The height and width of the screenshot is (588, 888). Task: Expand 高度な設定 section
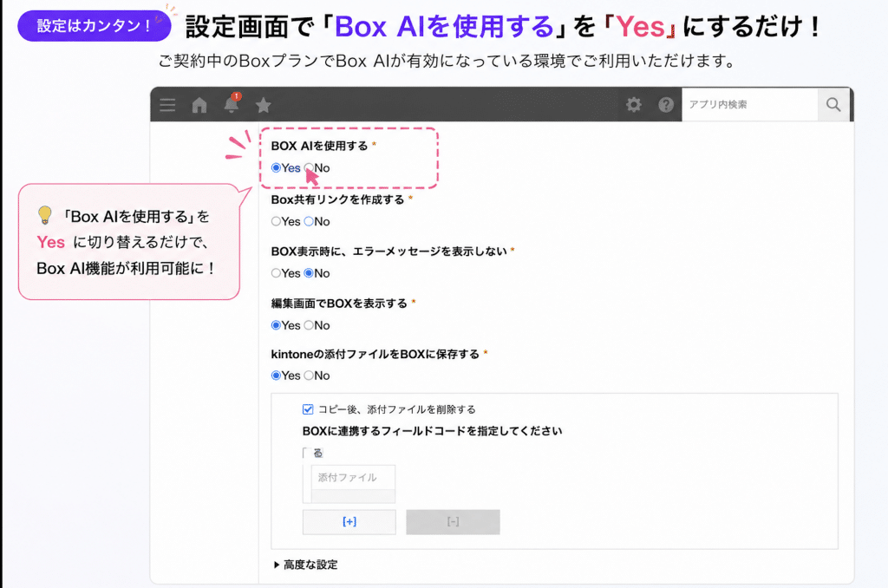[x=305, y=565]
